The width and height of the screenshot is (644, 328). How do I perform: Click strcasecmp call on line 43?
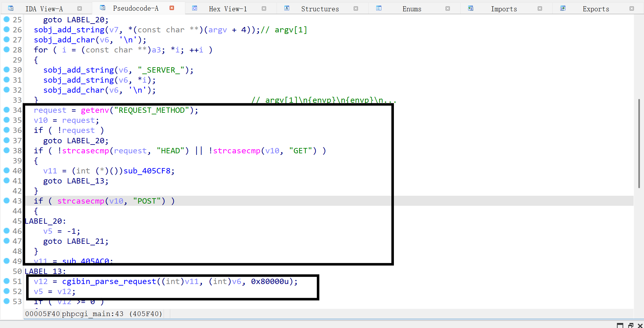(x=81, y=201)
